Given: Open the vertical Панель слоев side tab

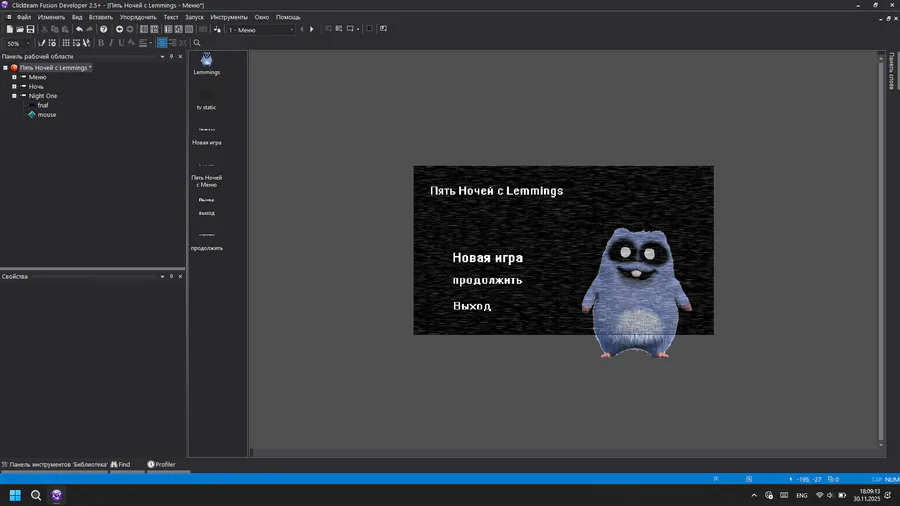Looking at the screenshot, I should pos(891,71).
